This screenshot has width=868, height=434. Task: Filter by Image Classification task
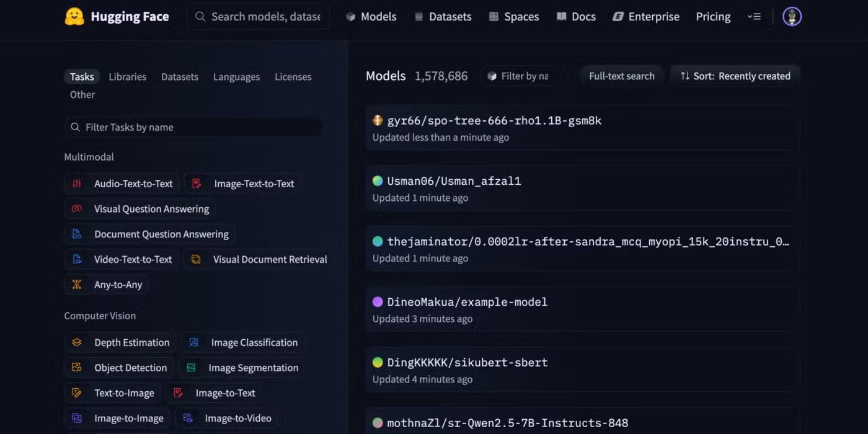(x=254, y=342)
